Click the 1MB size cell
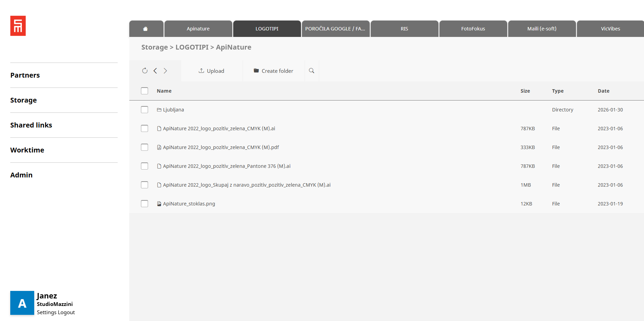The image size is (644, 321). click(x=526, y=185)
